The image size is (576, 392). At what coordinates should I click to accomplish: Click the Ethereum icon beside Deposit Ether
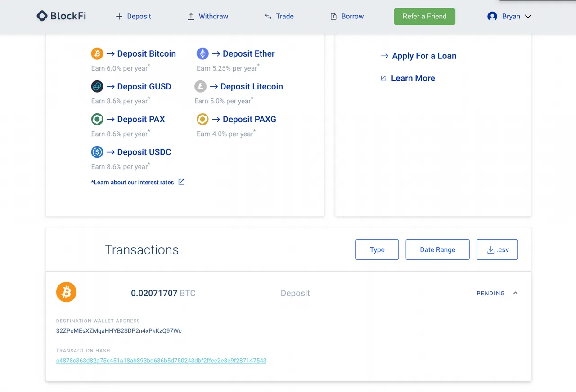click(x=202, y=54)
